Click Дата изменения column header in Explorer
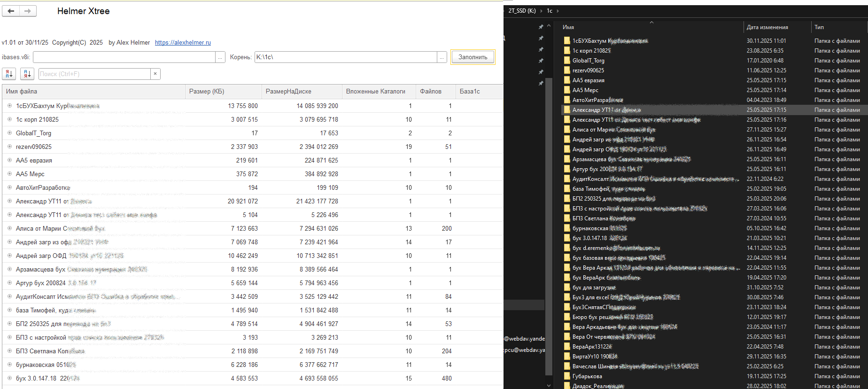Image resolution: width=868 pixels, height=389 pixels. pyautogui.click(x=767, y=27)
